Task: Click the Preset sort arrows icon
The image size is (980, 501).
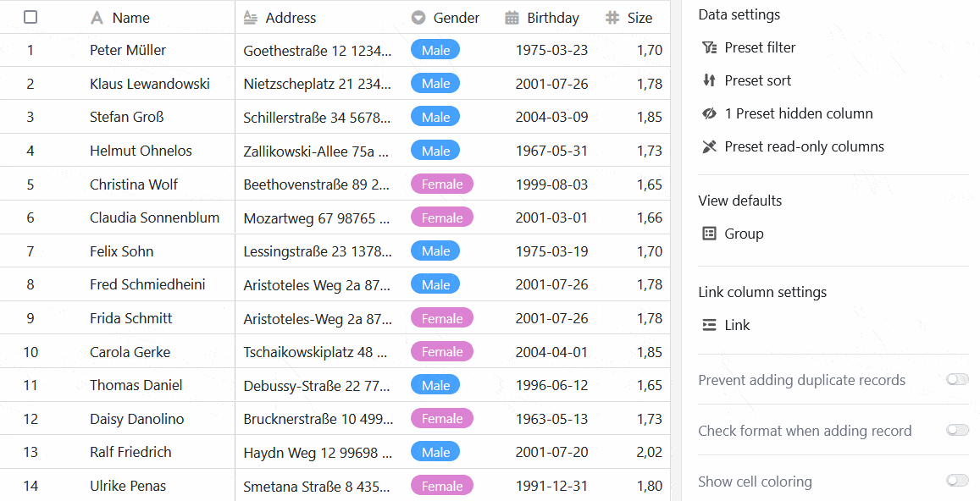Action: click(x=710, y=80)
